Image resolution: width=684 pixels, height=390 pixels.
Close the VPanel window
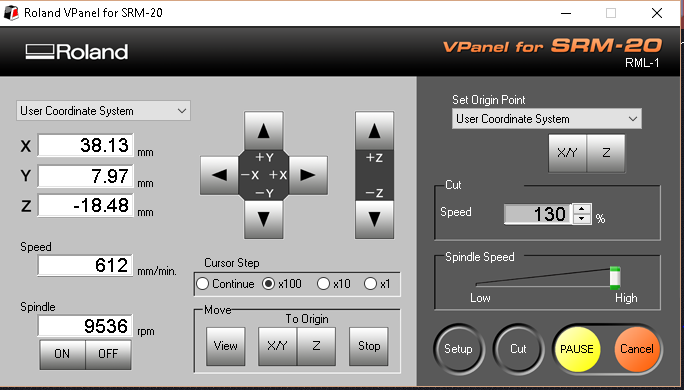pyautogui.click(x=657, y=13)
